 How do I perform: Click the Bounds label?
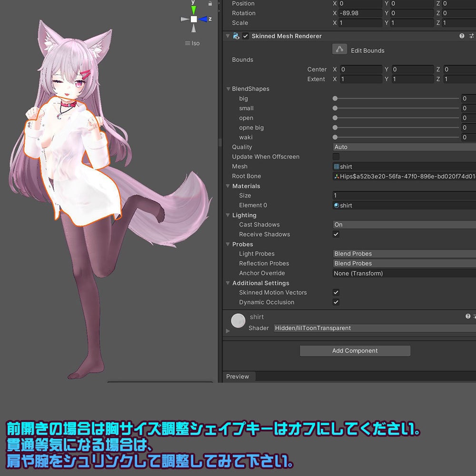point(243,60)
